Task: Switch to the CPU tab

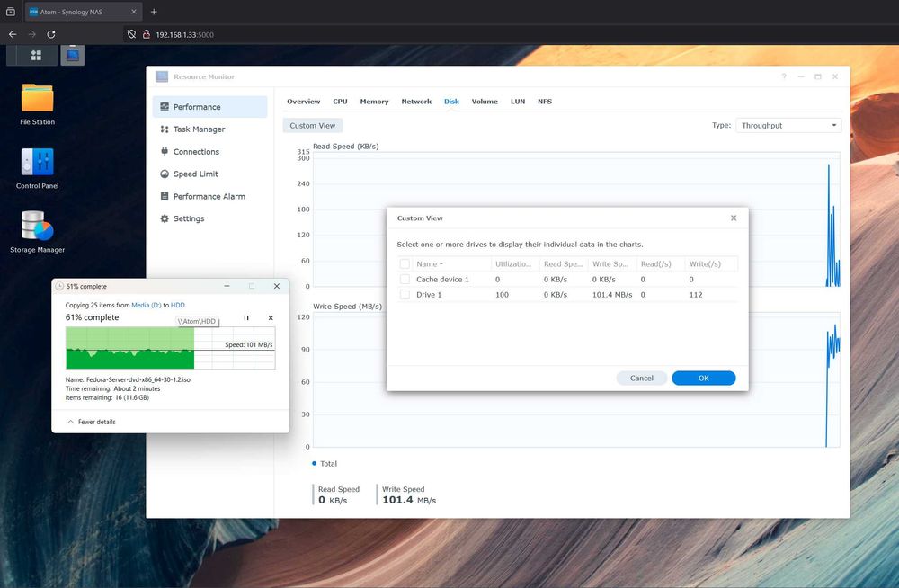Action: point(340,102)
